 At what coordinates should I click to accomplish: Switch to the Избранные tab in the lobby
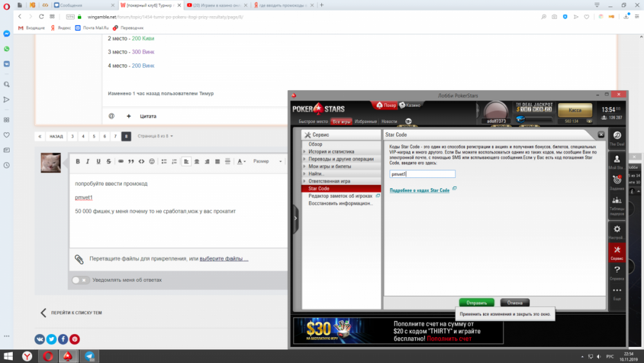(365, 121)
